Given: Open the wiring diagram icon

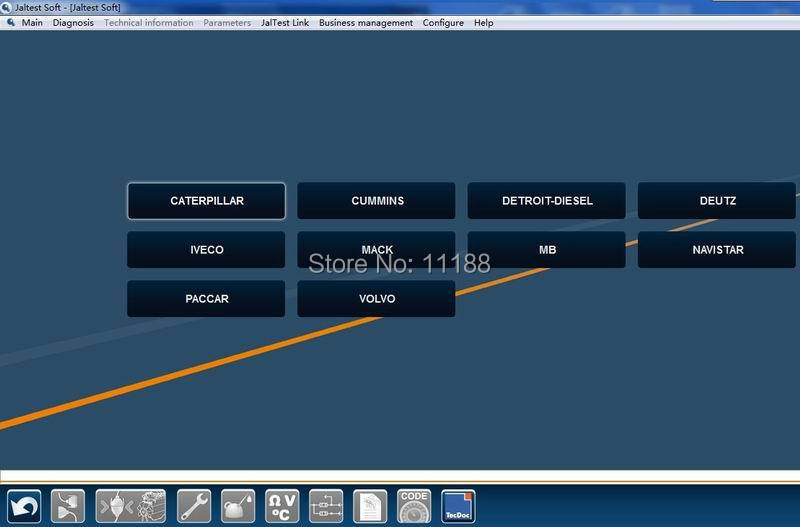Looking at the screenshot, I should pos(326,507).
